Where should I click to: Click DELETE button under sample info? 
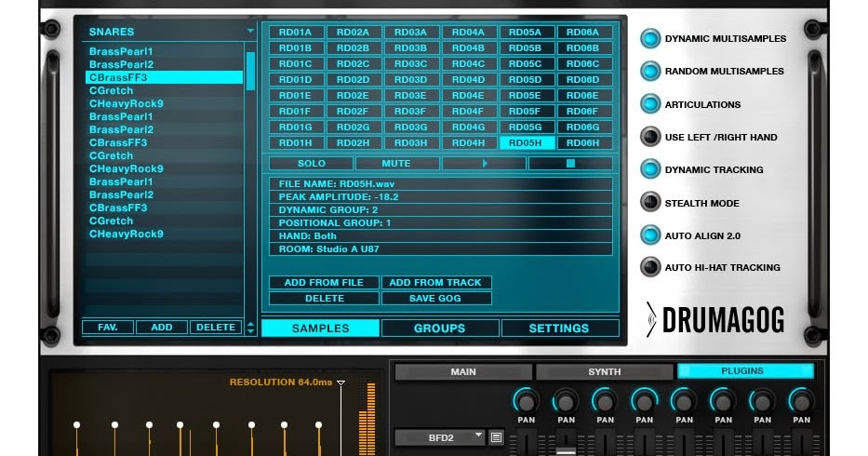point(324,298)
